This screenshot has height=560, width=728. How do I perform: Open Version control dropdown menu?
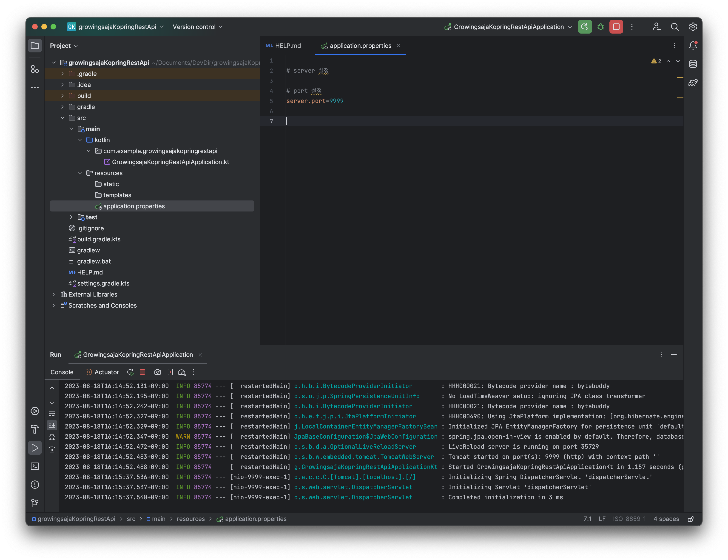pos(198,27)
